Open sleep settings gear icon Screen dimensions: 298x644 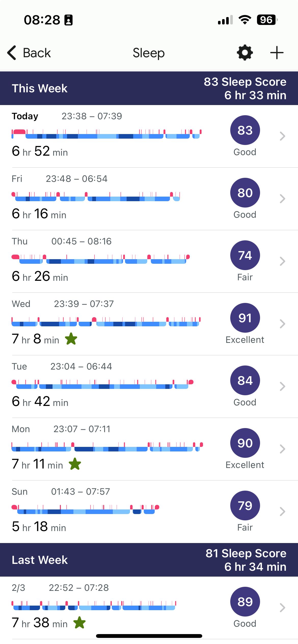pos(245,53)
